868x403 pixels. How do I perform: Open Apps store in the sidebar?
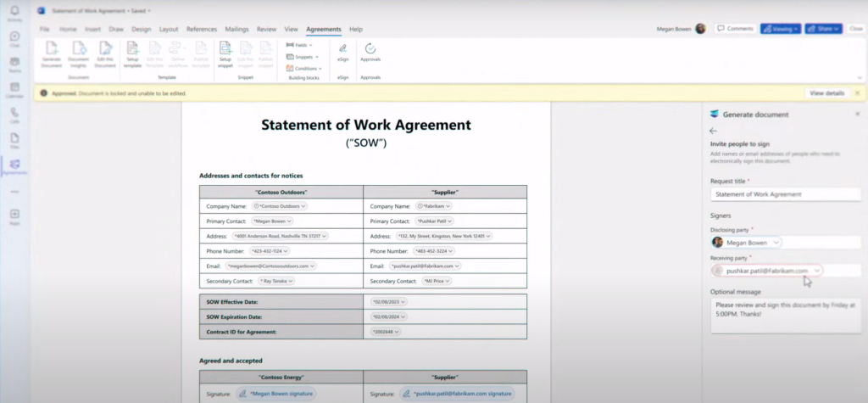[15, 216]
